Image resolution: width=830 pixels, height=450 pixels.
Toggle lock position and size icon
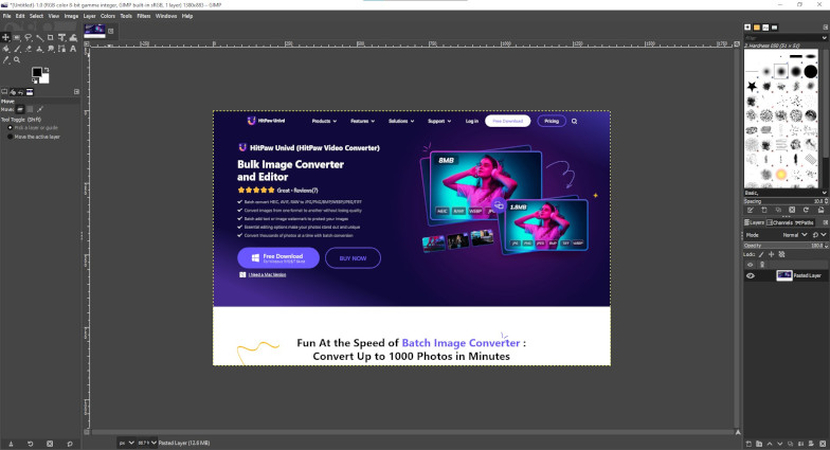pos(771,255)
